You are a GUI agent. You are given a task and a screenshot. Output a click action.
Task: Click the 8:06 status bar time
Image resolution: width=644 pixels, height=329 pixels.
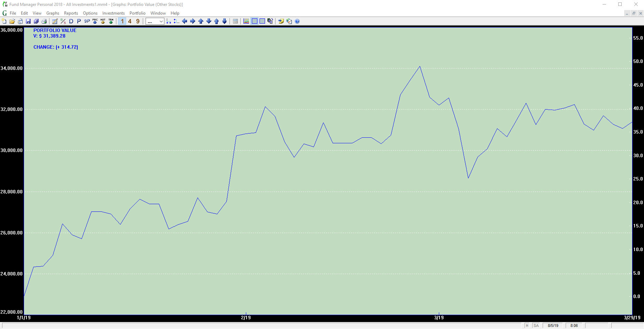click(x=574, y=326)
